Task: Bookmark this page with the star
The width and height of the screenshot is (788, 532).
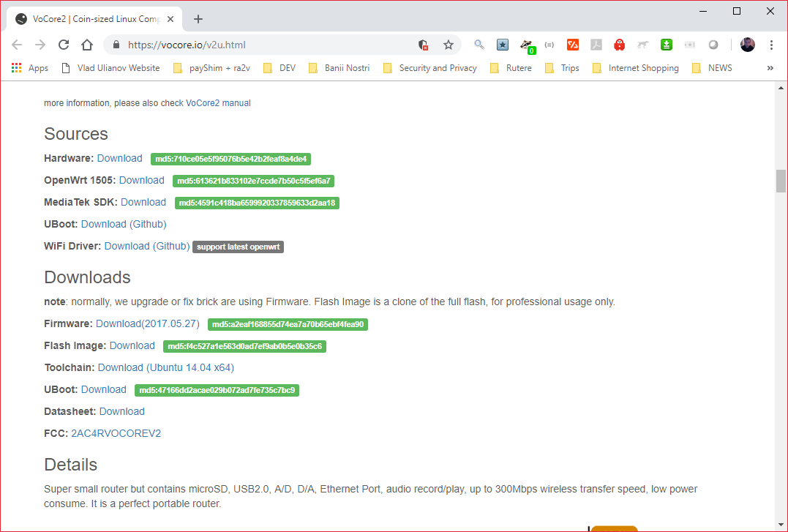Action: point(449,45)
